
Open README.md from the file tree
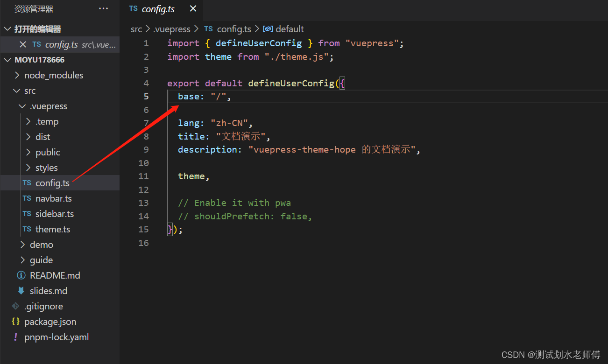(60, 275)
